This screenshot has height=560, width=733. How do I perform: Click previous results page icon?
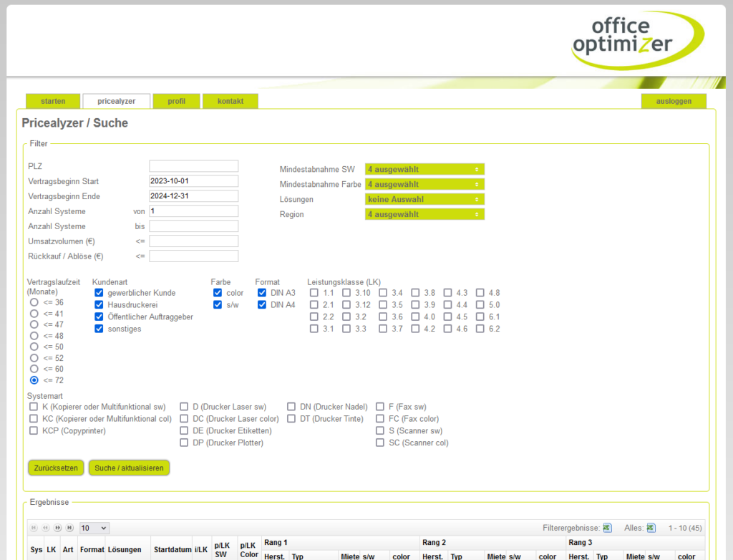46,528
